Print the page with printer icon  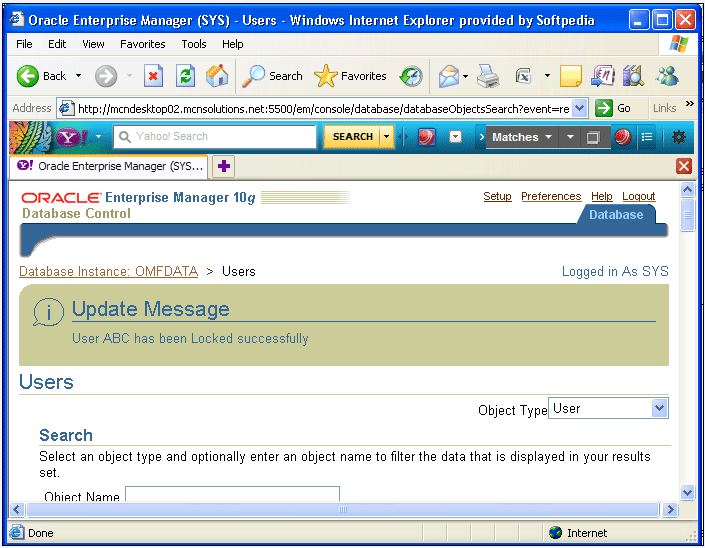(x=488, y=76)
